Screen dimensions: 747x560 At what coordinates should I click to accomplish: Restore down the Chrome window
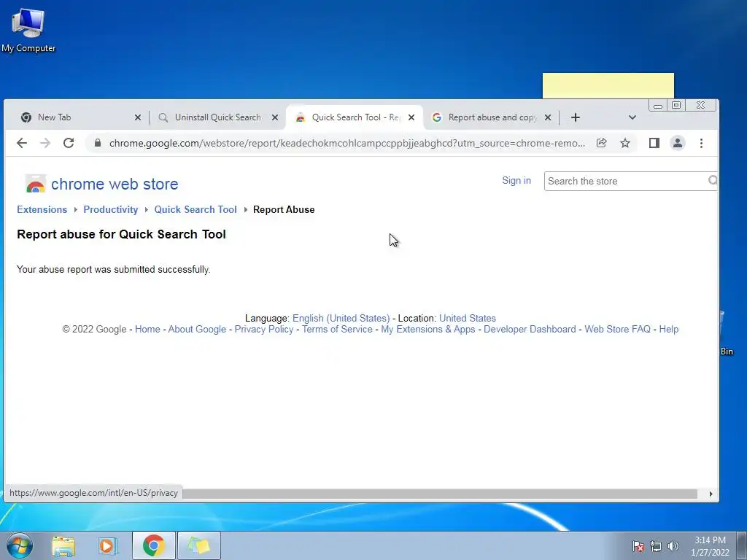pos(676,105)
